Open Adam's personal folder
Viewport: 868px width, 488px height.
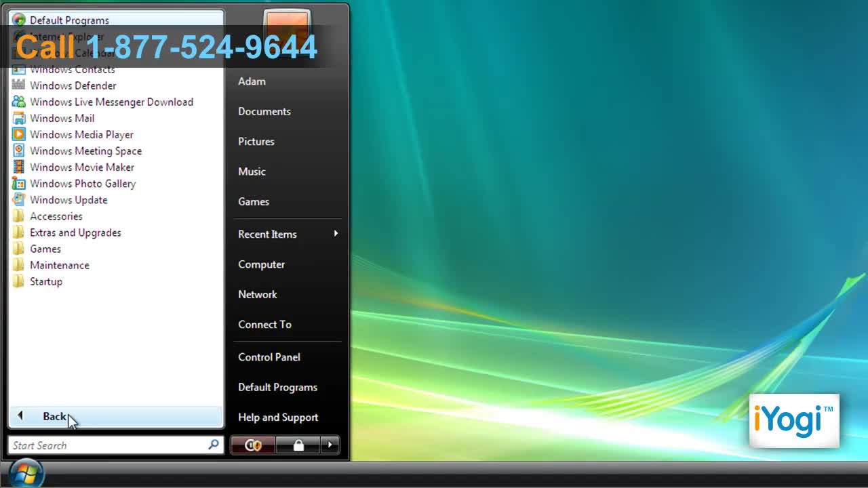[x=252, y=81]
